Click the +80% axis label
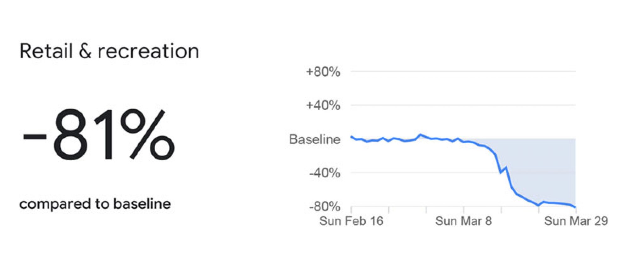Viewport: 644px width, 264px height. 323,72
